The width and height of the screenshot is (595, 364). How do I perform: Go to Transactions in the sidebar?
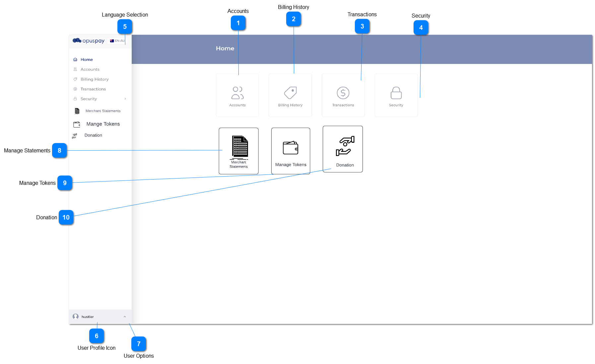[93, 89]
